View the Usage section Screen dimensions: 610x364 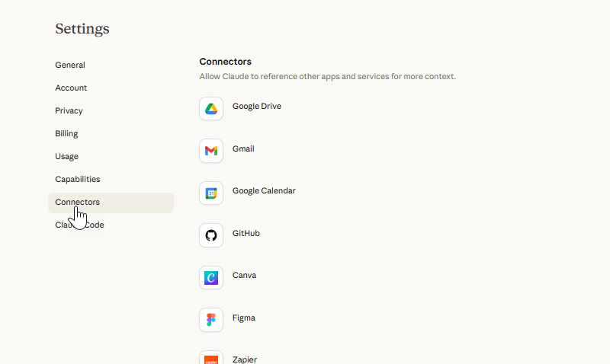(66, 157)
